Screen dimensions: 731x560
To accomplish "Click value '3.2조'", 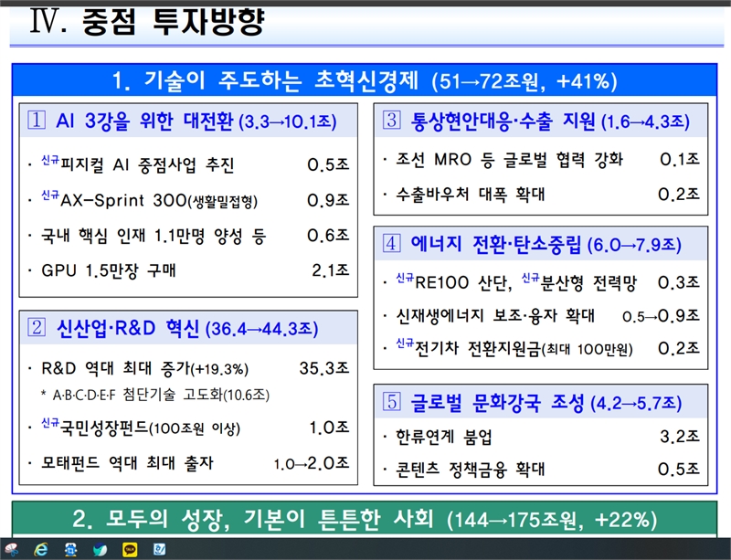I will click(x=680, y=437).
